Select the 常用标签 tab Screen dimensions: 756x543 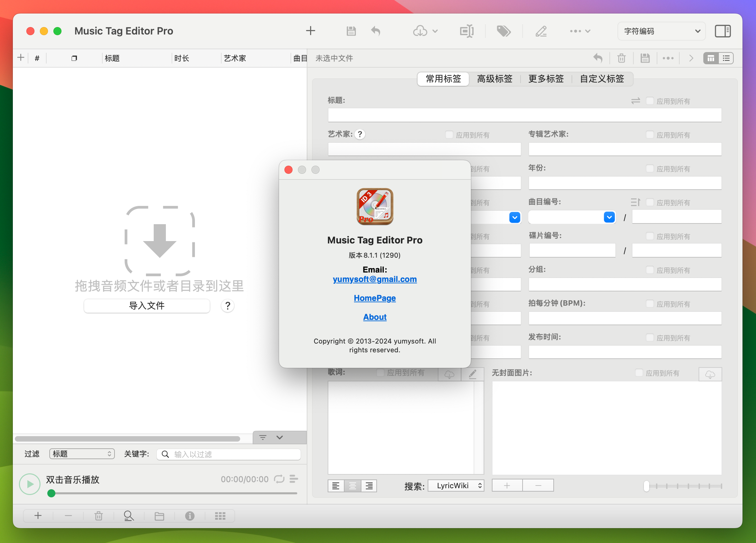(x=443, y=79)
